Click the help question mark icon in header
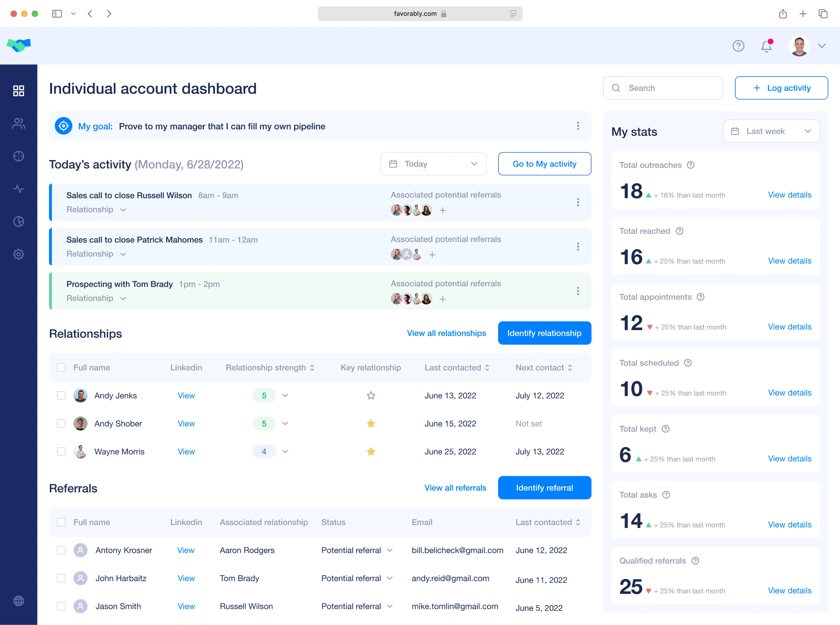Viewport: 840px width, 625px height. click(x=738, y=46)
